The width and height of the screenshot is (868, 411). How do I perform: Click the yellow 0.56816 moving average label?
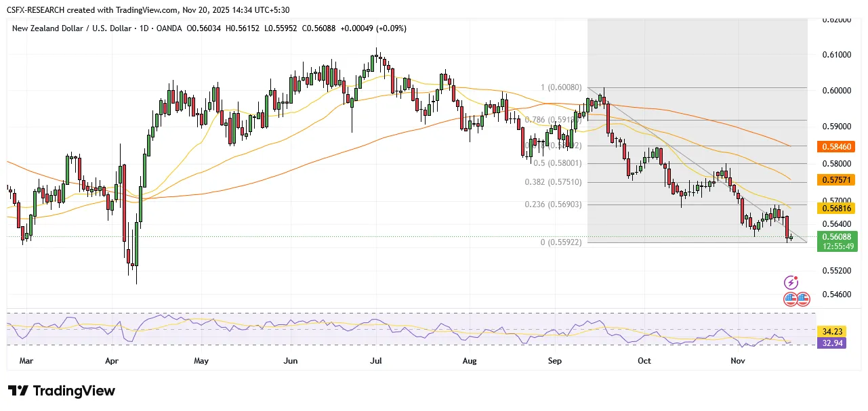click(840, 209)
